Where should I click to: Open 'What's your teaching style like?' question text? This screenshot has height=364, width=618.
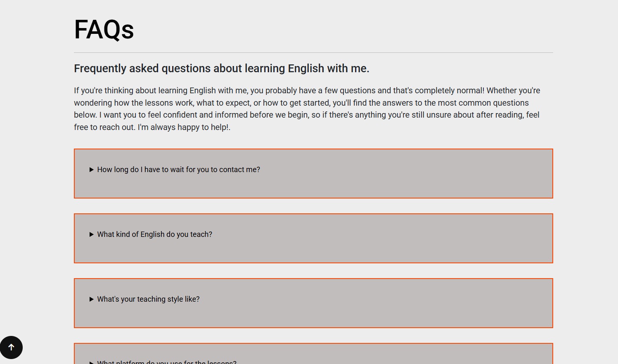click(148, 299)
